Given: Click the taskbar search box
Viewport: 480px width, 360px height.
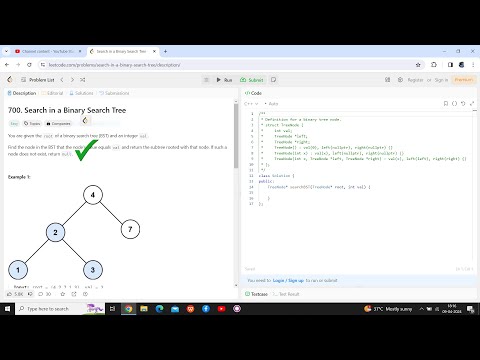Looking at the screenshot, I should tap(60, 309).
